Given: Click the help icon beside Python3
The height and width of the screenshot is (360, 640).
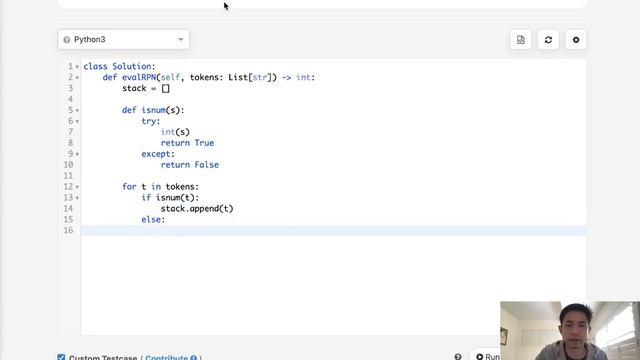Looking at the screenshot, I should tap(67, 40).
